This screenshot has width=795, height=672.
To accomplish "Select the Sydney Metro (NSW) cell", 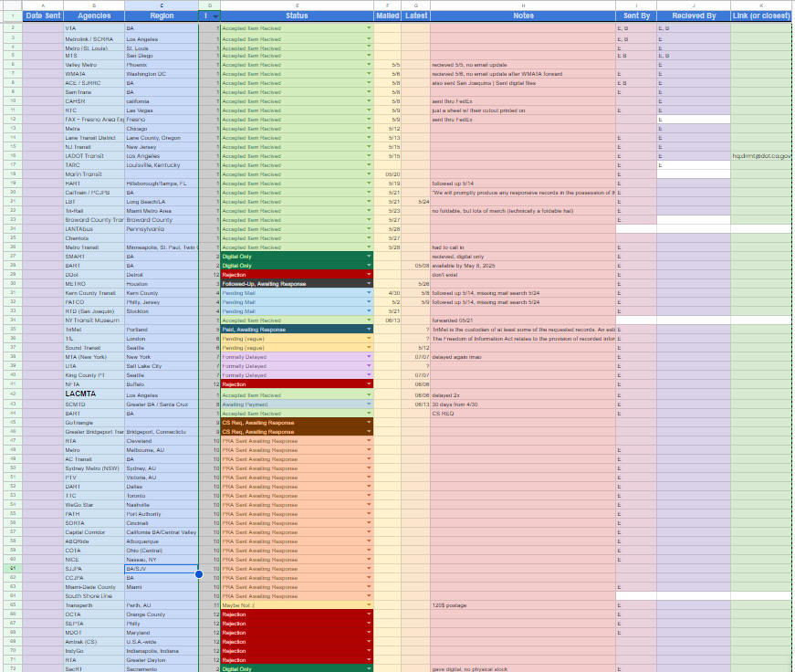I will (x=94, y=468).
